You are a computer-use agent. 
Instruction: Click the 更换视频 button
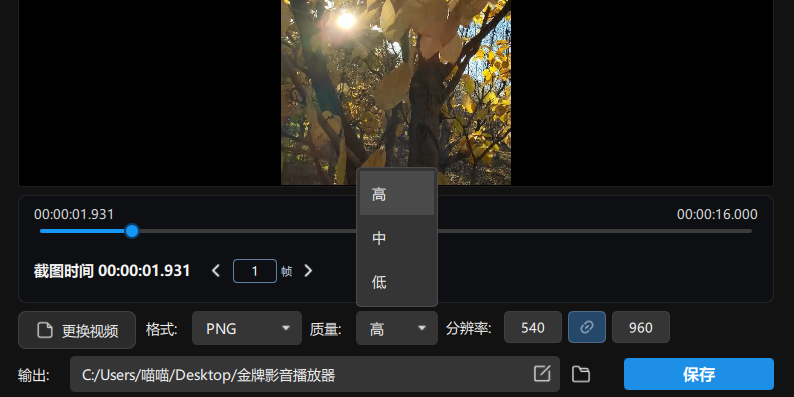tap(77, 330)
